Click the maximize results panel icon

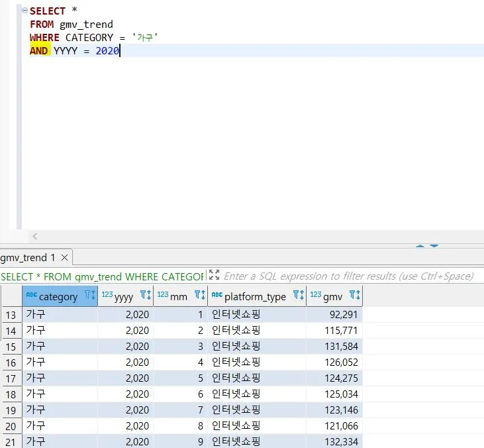[x=214, y=274]
